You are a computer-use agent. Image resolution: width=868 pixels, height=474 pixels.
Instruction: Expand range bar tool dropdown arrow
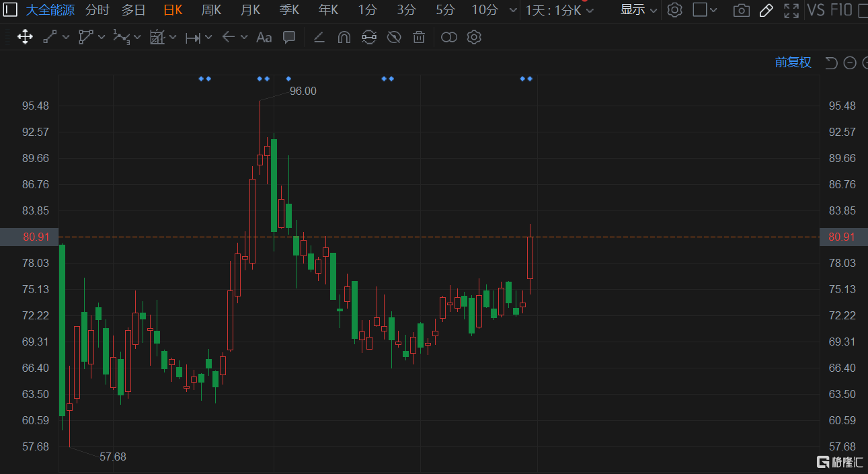(x=208, y=38)
